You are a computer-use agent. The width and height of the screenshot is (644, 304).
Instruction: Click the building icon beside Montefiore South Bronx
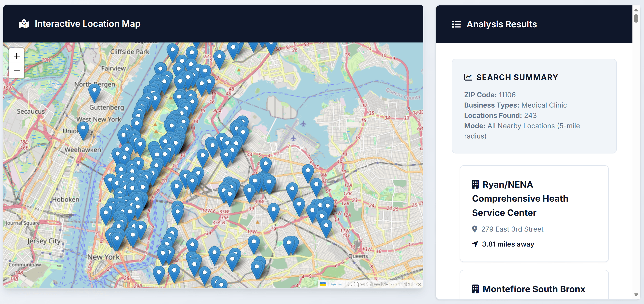coord(475,289)
